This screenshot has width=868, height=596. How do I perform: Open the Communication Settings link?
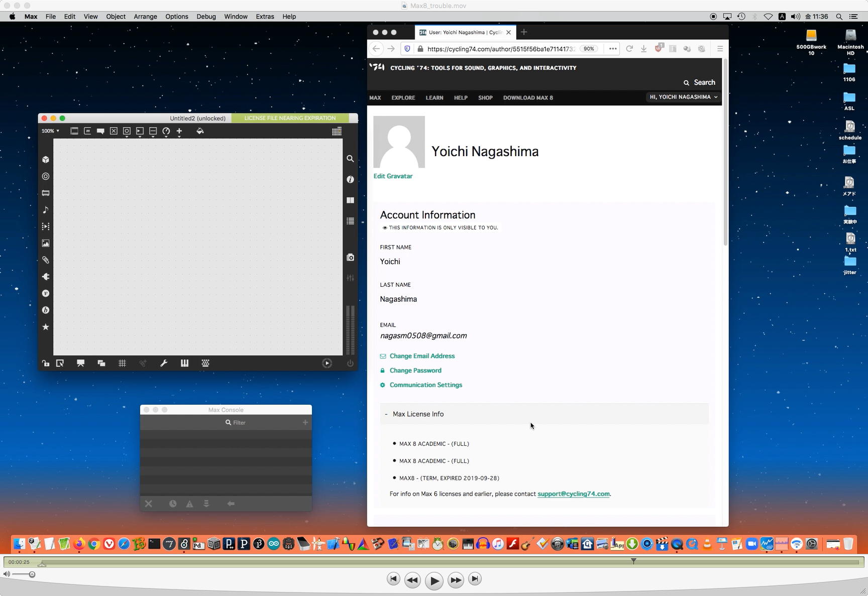pyautogui.click(x=426, y=385)
